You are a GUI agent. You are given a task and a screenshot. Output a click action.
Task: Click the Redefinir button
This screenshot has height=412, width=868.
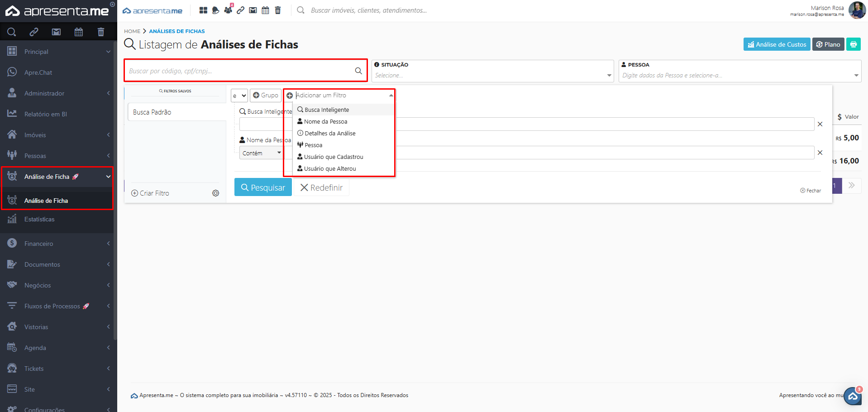[321, 187]
